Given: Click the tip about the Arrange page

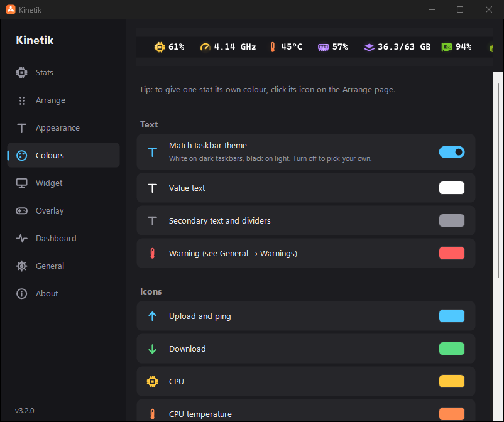Looking at the screenshot, I should coord(267,90).
